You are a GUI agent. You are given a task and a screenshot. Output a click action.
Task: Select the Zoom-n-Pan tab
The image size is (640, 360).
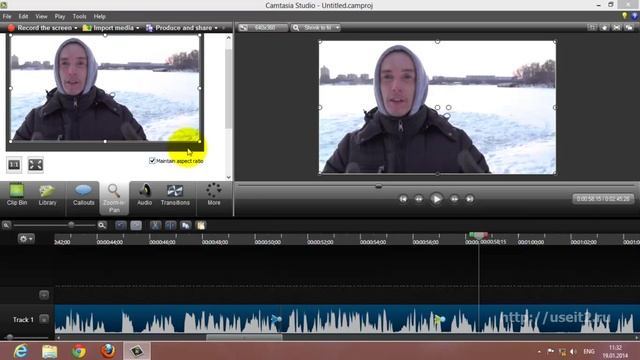click(x=114, y=198)
